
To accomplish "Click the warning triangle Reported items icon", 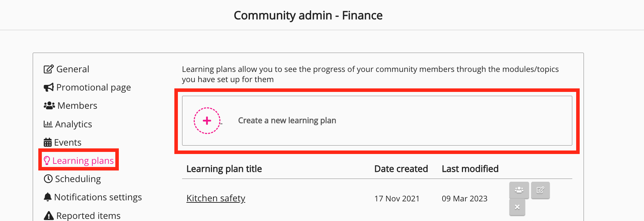I will 49,215.
